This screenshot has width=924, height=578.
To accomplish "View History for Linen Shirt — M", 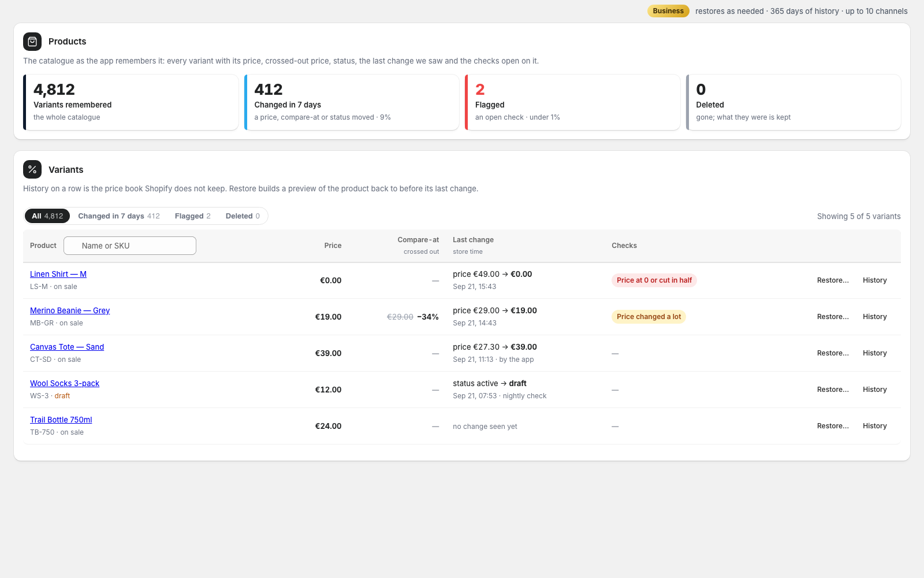I will point(875,280).
